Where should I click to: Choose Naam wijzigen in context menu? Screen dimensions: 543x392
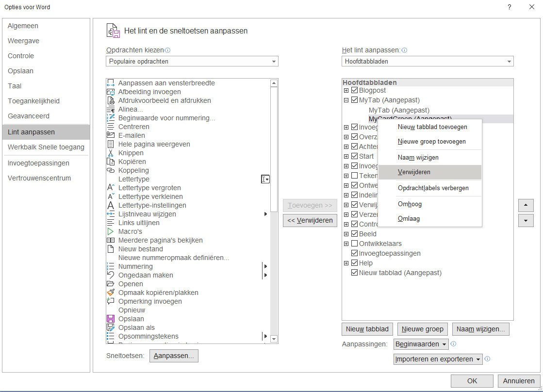[430, 158]
